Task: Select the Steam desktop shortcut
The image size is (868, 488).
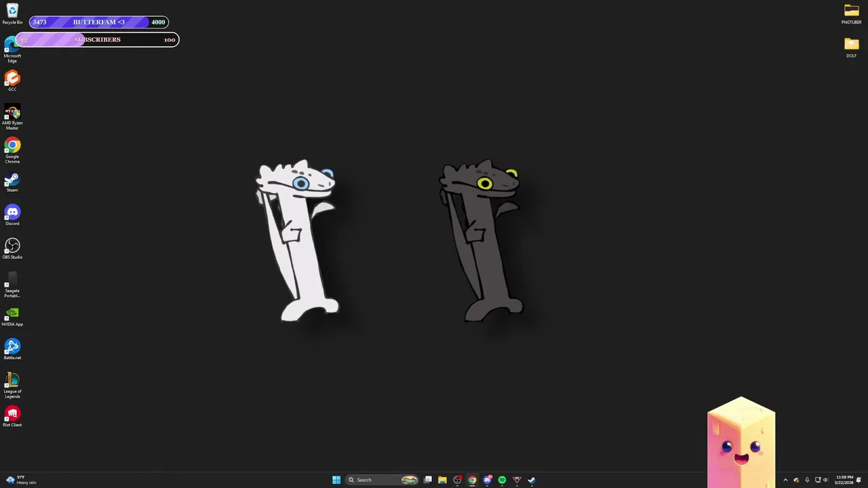Action: (x=12, y=182)
